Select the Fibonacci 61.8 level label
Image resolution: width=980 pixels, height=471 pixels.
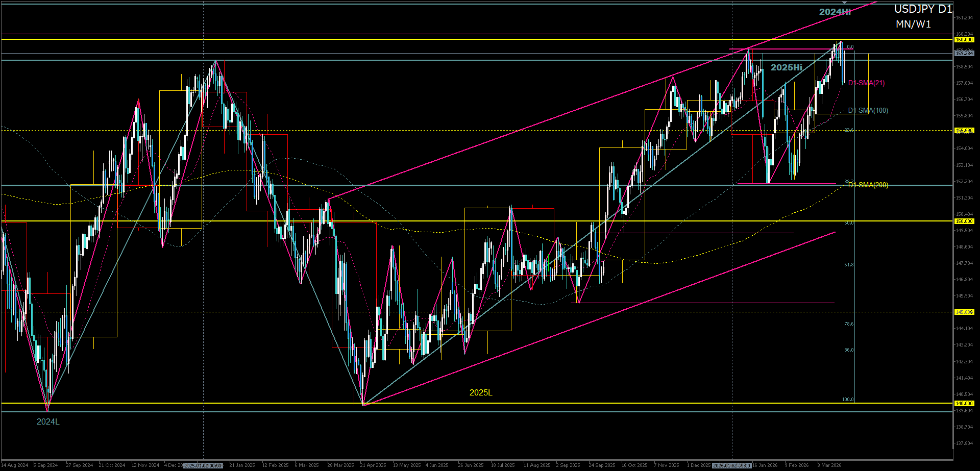(848, 265)
